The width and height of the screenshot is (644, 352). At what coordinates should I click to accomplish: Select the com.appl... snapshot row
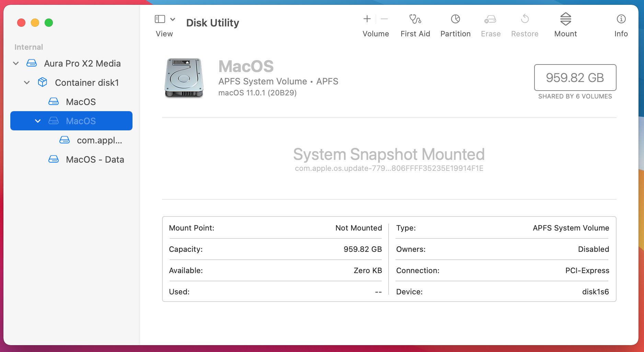[71, 140]
